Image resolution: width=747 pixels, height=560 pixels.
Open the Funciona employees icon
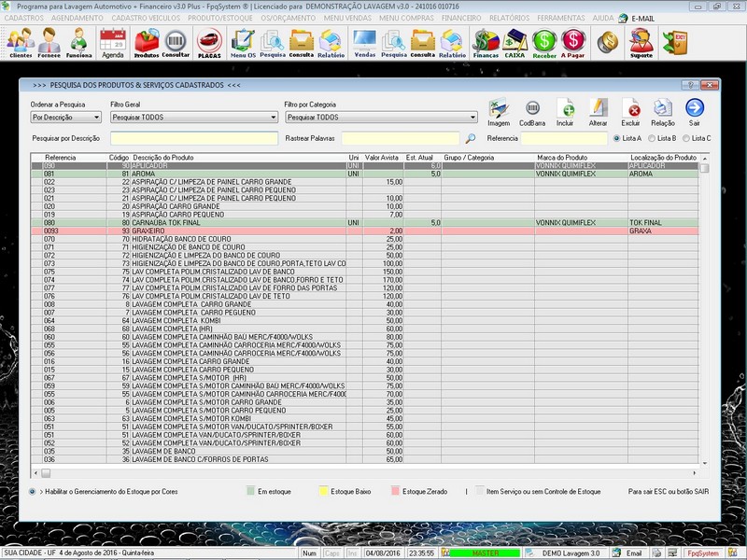(78, 43)
